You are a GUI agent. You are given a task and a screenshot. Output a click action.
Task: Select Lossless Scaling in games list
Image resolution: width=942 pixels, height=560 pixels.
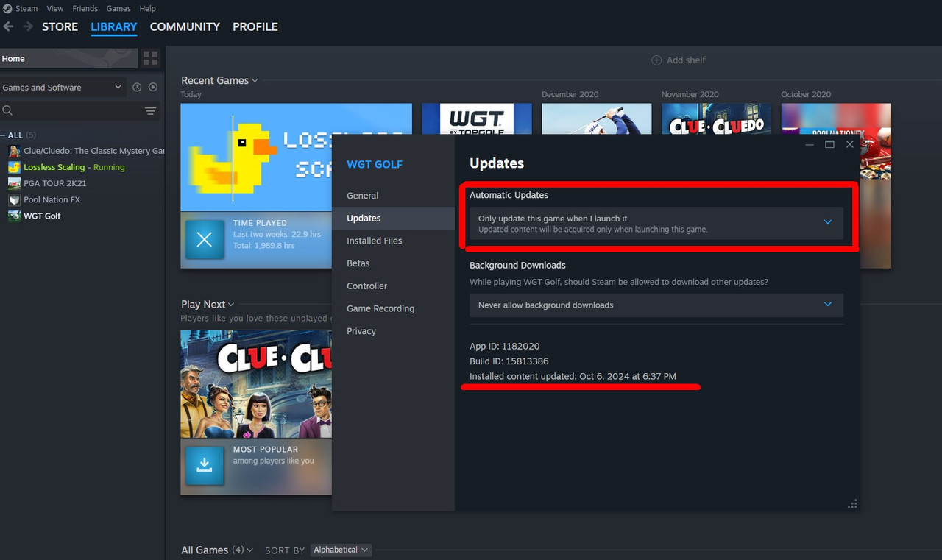74,167
